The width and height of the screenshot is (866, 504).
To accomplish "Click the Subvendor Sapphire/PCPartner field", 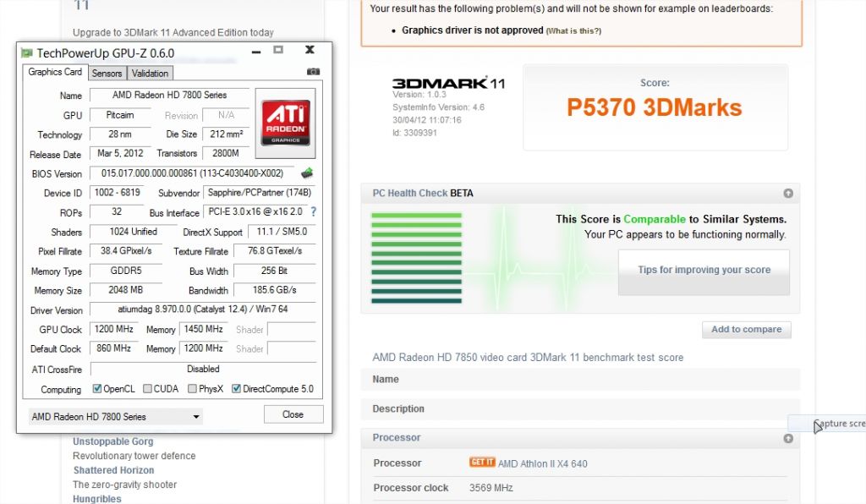I will pyautogui.click(x=260, y=193).
